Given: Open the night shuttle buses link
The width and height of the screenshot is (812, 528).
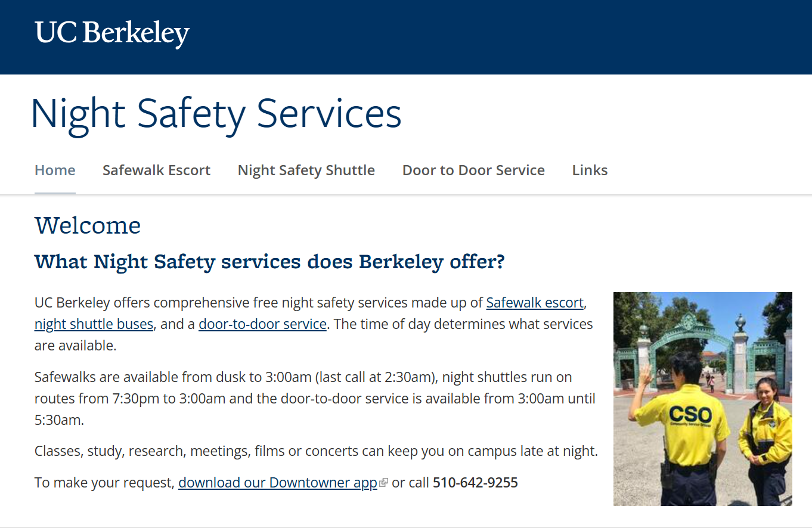Looking at the screenshot, I should pos(94,324).
